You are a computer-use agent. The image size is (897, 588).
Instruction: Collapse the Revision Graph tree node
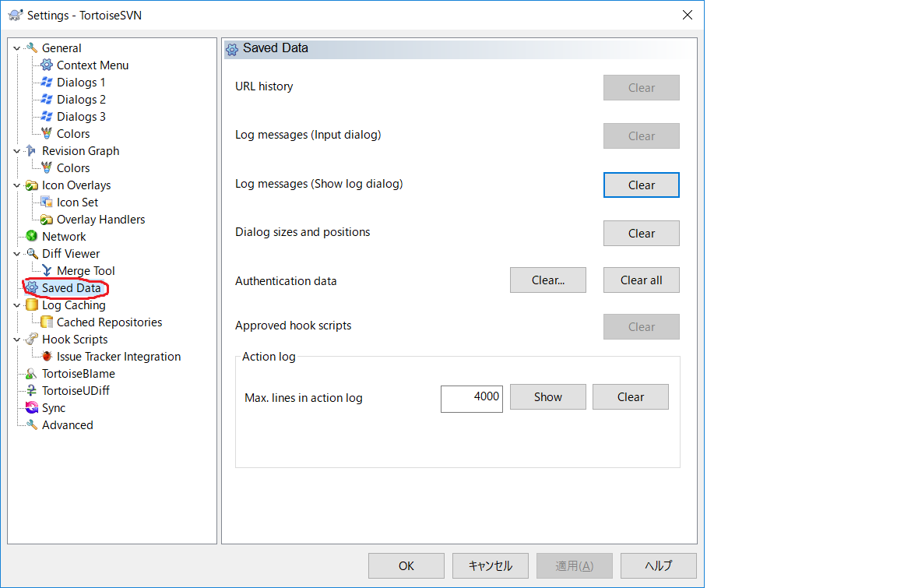click(16, 152)
